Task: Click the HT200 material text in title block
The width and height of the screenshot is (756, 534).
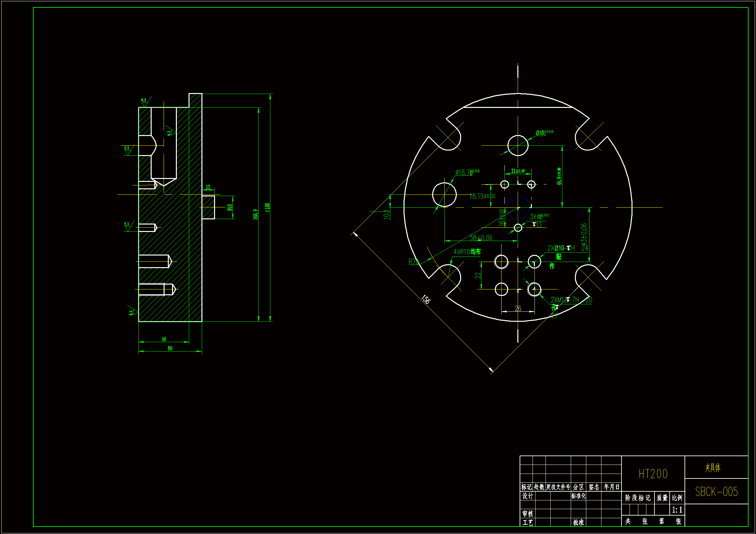Action: tap(653, 474)
